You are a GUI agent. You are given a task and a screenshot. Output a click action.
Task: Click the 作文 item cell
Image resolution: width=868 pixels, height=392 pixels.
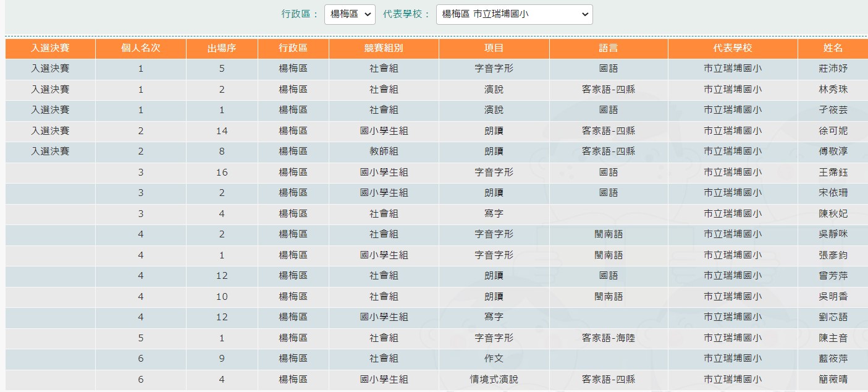(x=494, y=359)
